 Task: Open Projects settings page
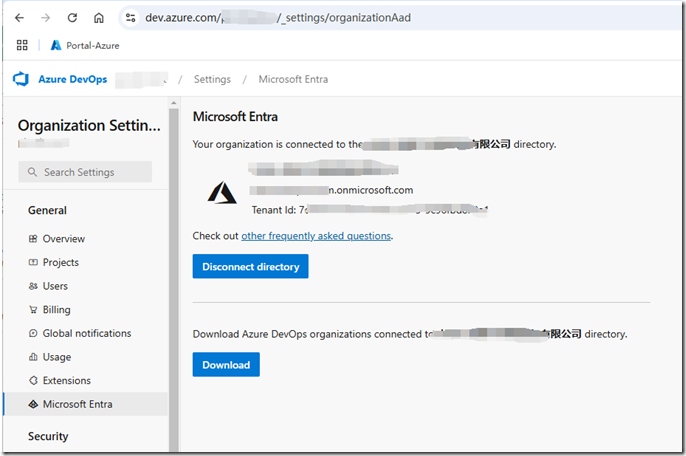pos(60,262)
